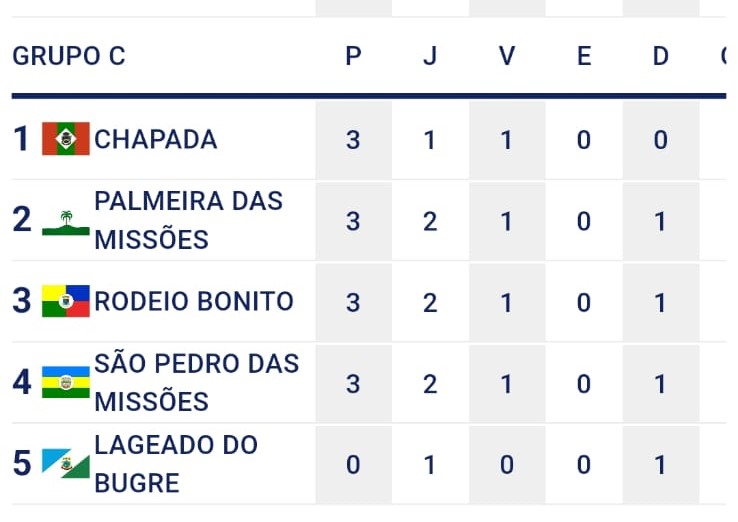738x522 pixels.
Task: Click the Lageado do Bugre flag icon
Action: (x=66, y=464)
